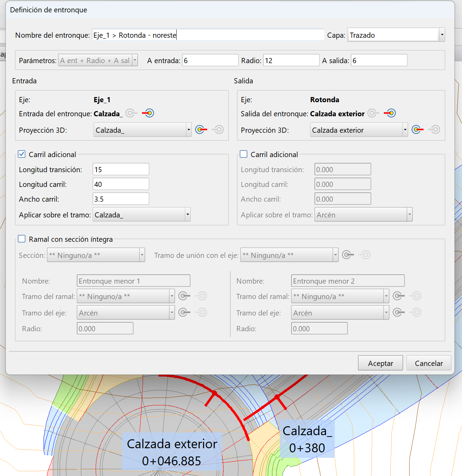Enable Carril adicional in the Salida section
The image size is (462, 476).
244,154
